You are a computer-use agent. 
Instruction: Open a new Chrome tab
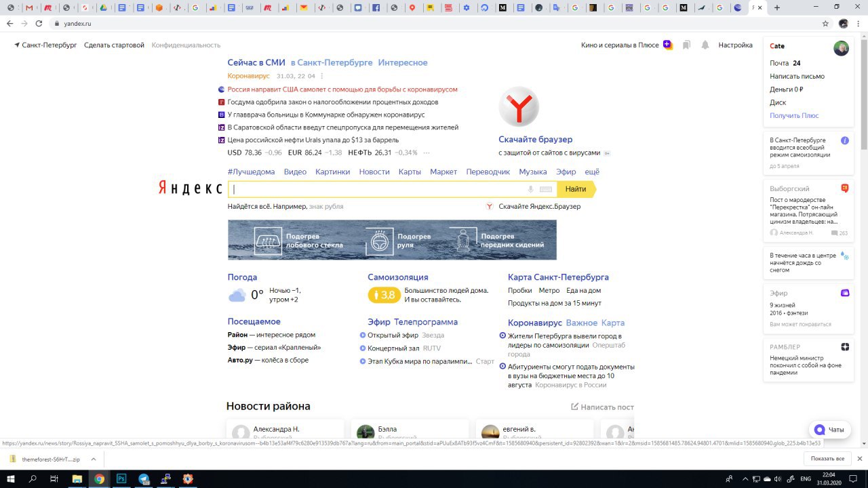tap(777, 7)
